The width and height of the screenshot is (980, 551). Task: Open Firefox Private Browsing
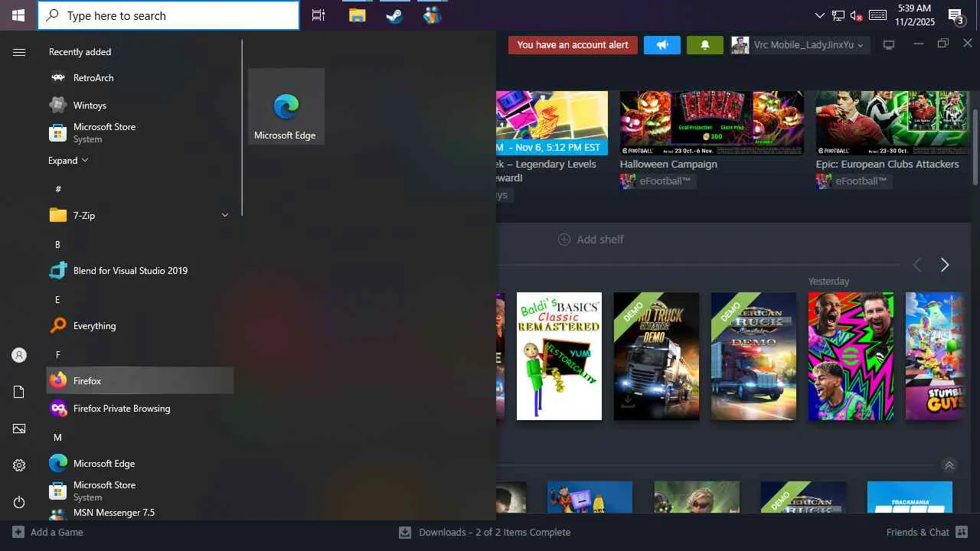point(140,409)
